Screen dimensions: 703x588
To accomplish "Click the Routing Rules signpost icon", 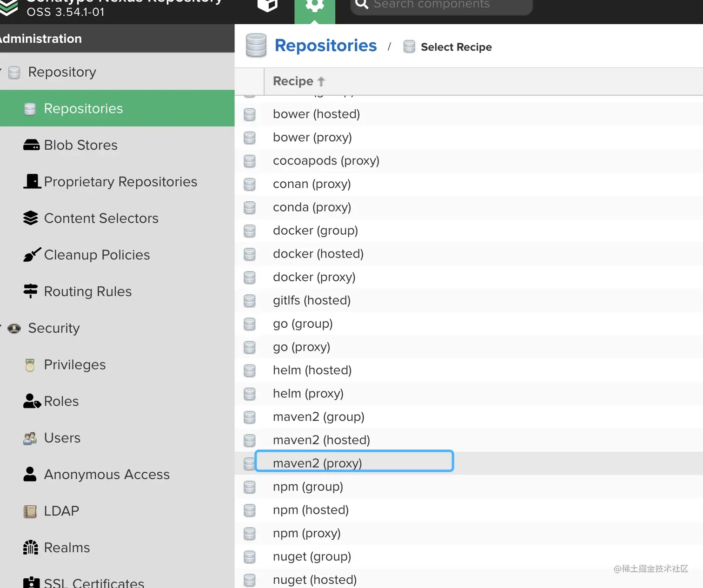I will [x=31, y=291].
